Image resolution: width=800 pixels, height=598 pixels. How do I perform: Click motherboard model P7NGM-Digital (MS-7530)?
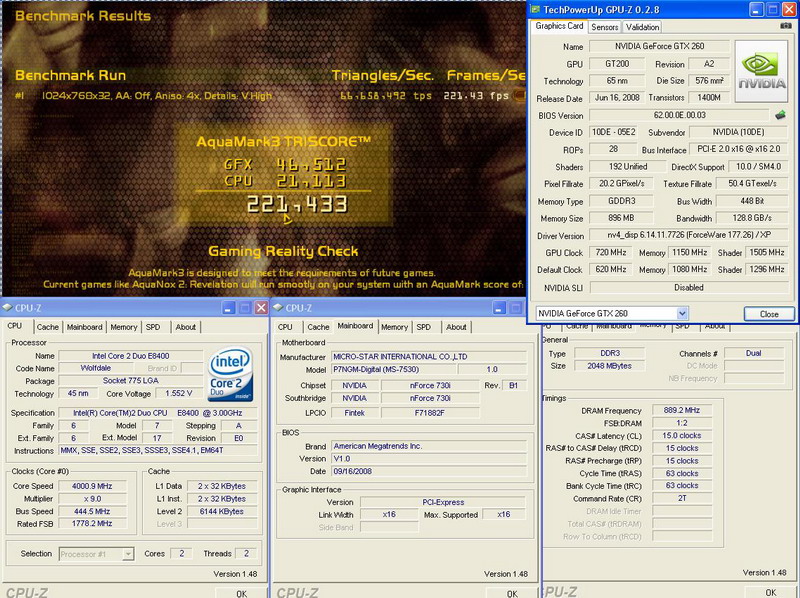point(392,369)
